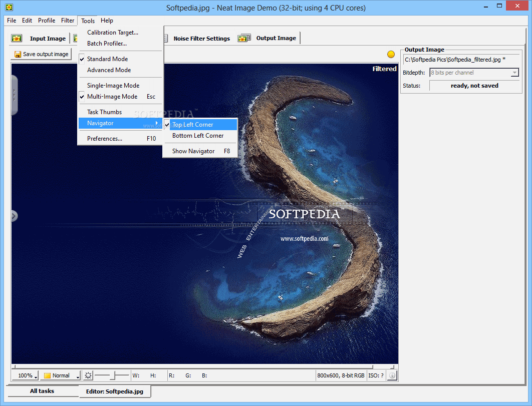532x406 pixels.
Task: Switch to Noise Filter Settings tab
Action: coord(201,39)
